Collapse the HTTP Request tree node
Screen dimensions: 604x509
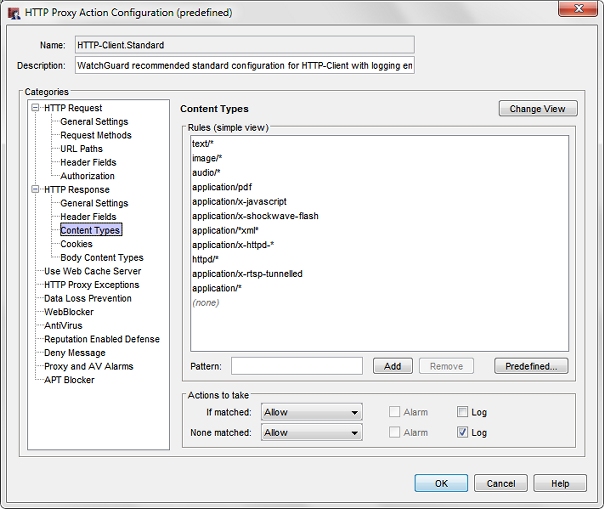pos(36,108)
